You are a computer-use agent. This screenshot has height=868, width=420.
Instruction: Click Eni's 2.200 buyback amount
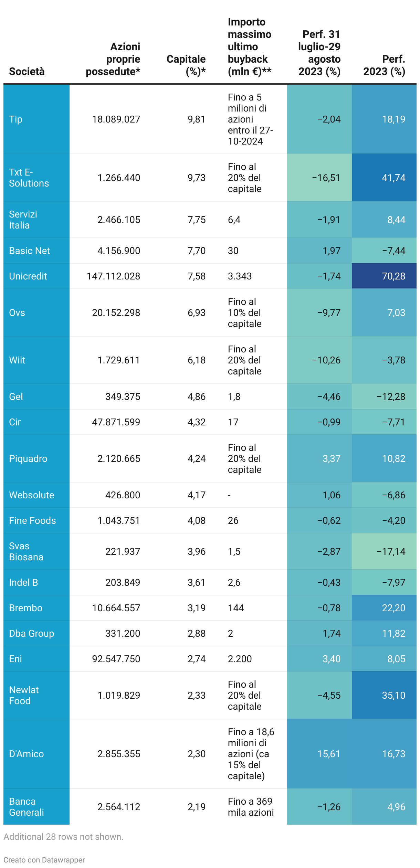(x=240, y=659)
